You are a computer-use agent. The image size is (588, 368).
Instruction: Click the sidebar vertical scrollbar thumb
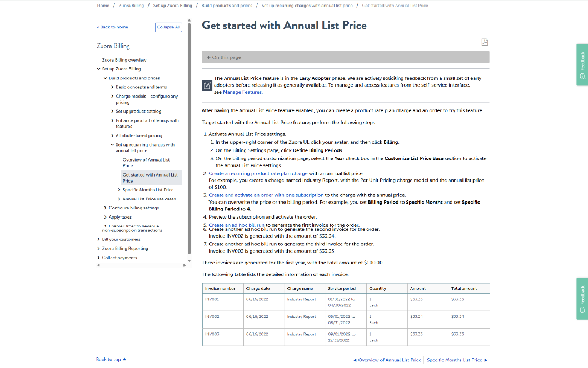tap(189, 139)
